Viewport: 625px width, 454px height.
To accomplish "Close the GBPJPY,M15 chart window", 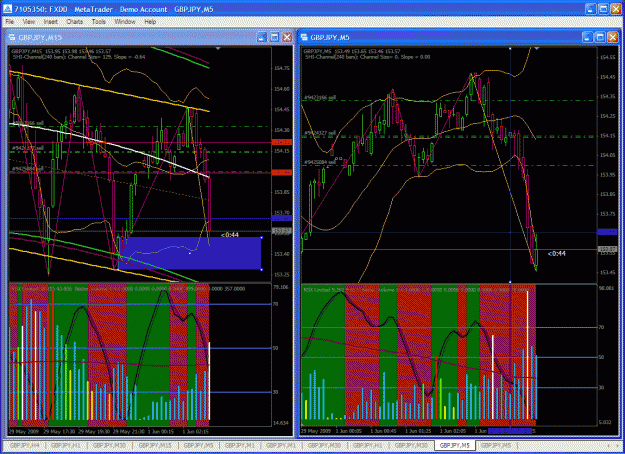I will pyautogui.click(x=287, y=37).
